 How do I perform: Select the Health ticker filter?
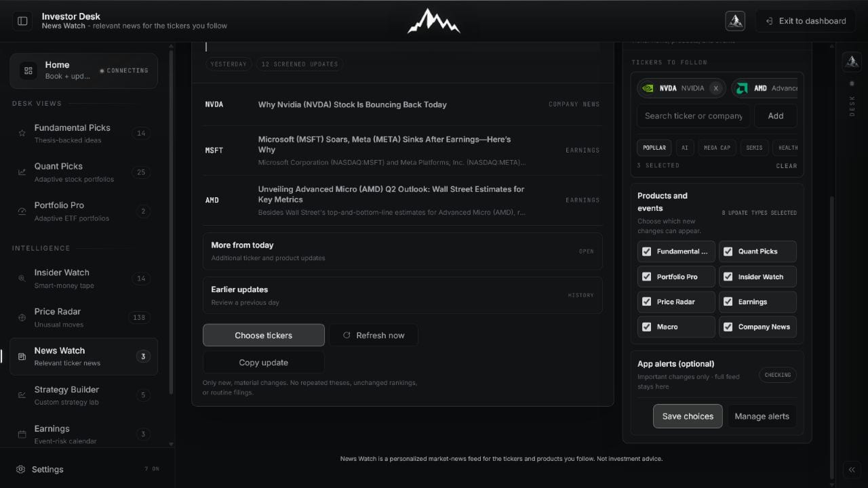pyautogui.click(x=786, y=148)
